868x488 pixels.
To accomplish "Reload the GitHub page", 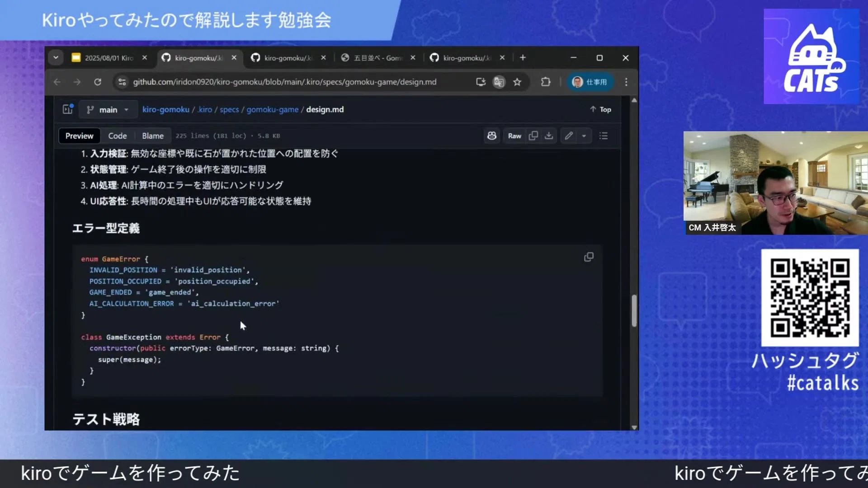I will click(x=98, y=82).
